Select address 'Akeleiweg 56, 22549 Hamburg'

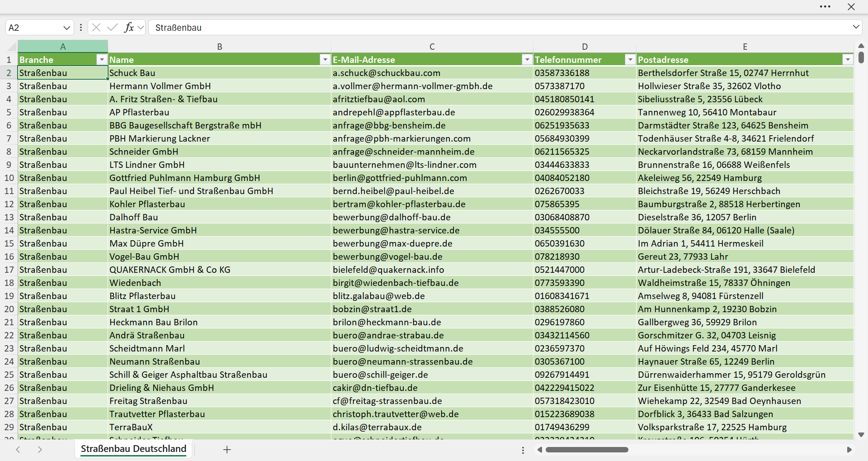(745, 178)
